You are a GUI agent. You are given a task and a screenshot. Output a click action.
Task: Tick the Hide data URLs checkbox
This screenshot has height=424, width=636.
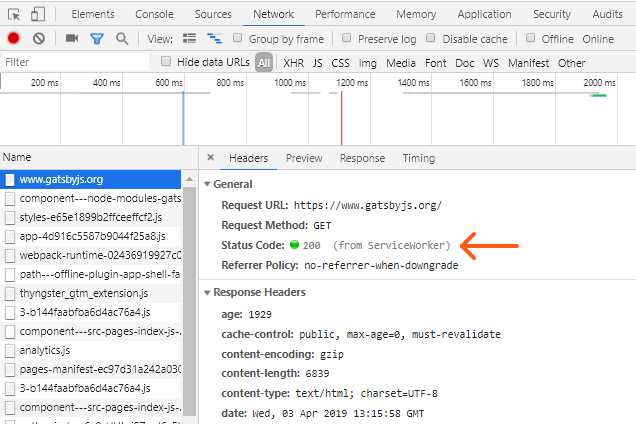(x=167, y=62)
